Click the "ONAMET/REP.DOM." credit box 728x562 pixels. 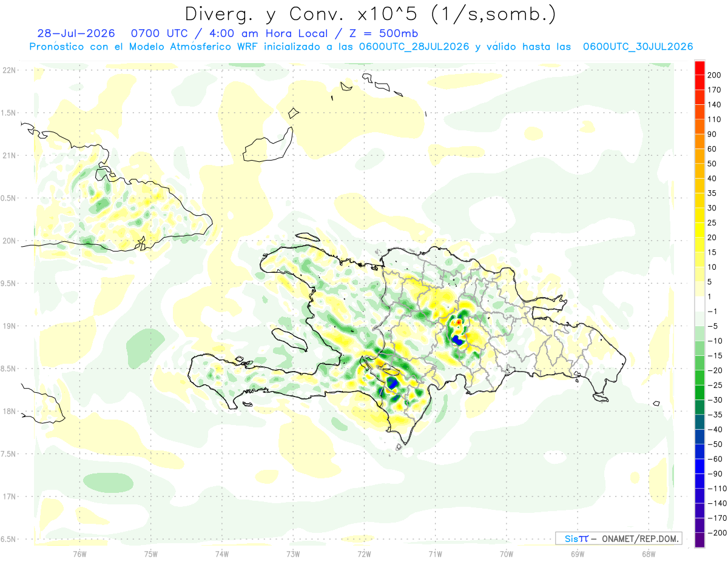click(619, 538)
